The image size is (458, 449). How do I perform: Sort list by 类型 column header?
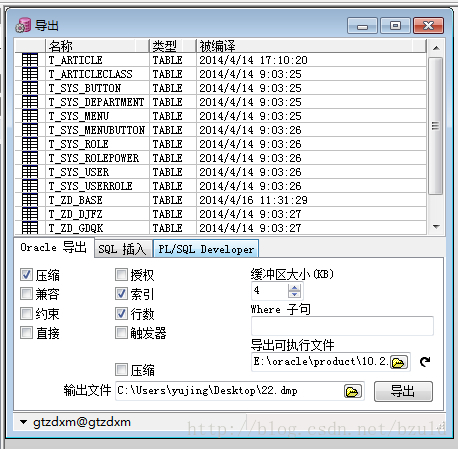tap(173, 46)
